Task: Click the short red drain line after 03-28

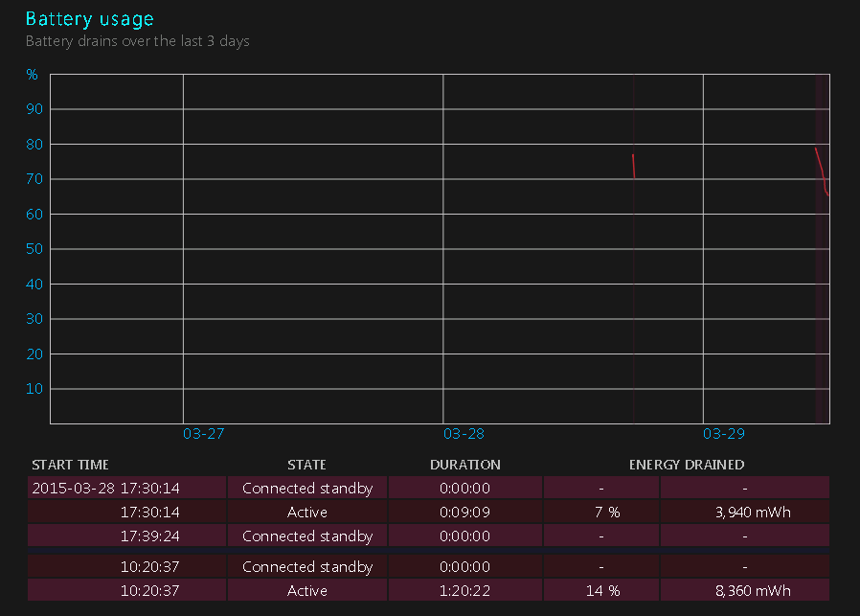Action: click(633, 166)
